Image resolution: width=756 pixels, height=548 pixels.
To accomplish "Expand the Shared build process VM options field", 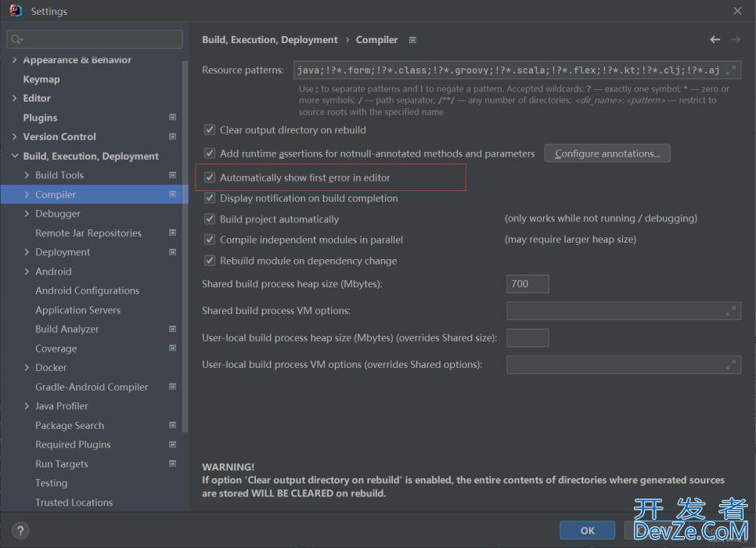I will (x=731, y=311).
